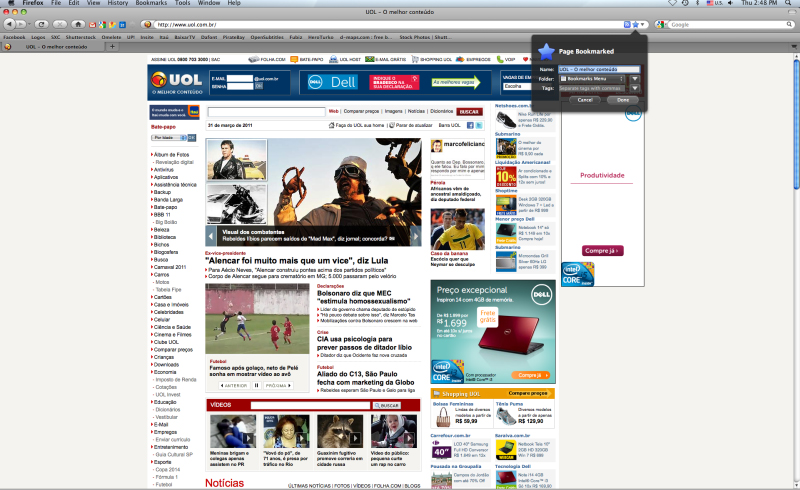This screenshot has height=490, width=800.
Task: Click the UOL Host icon
Action: [333, 59]
